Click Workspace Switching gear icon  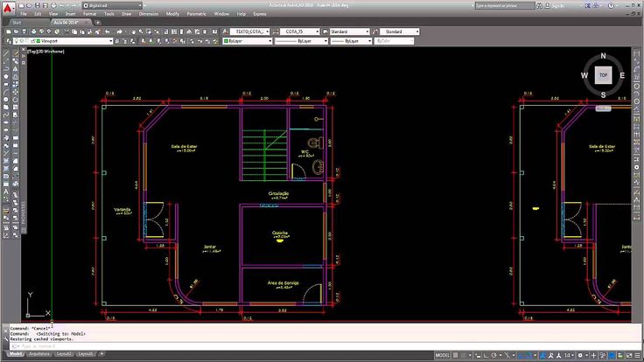[x=580, y=355]
